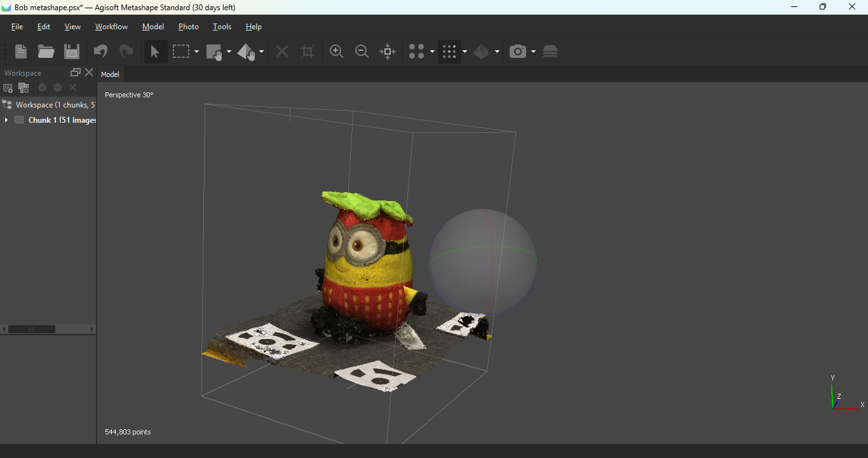Zoom in on the model view
Image resolution: width=868 pixels, height=458 pixels.
click(337, 52)
